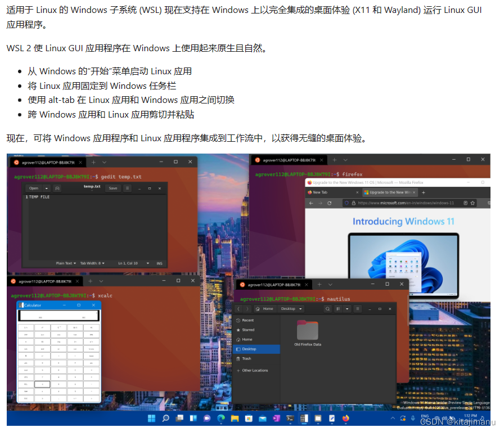Click Save button in gedit
The height and width of the screenshot is (432, 504).
113,188
